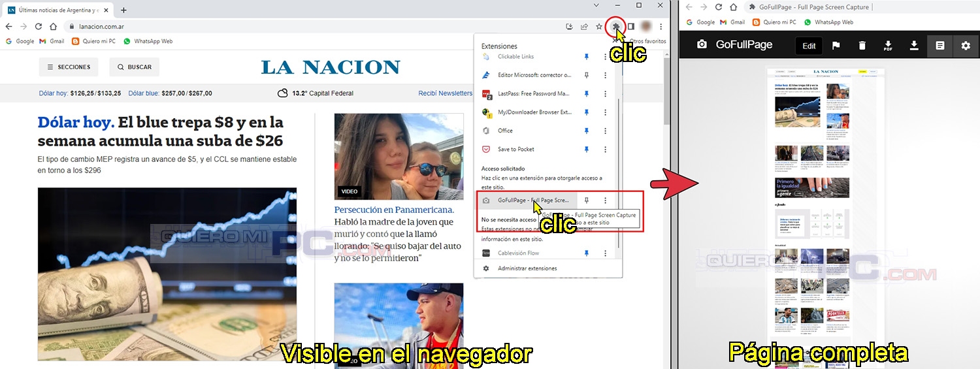Open WhatsApp Web bookmark in GoFullPage window

pos(828,22)
